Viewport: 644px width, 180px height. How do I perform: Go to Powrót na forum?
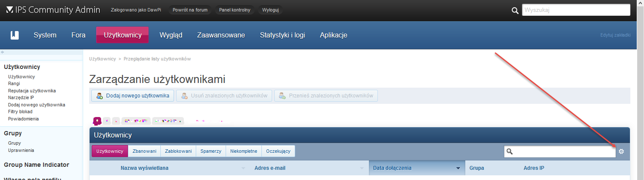click(190, 10)
